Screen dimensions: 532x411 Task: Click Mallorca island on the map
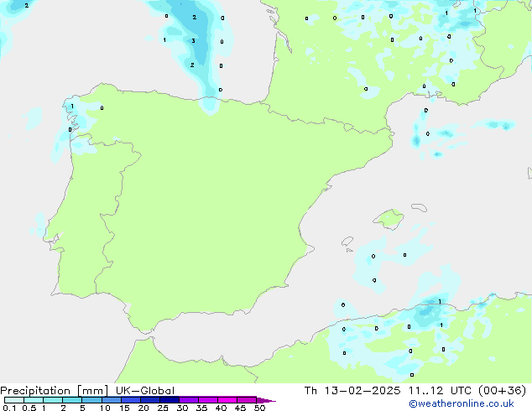click(389, 219)
